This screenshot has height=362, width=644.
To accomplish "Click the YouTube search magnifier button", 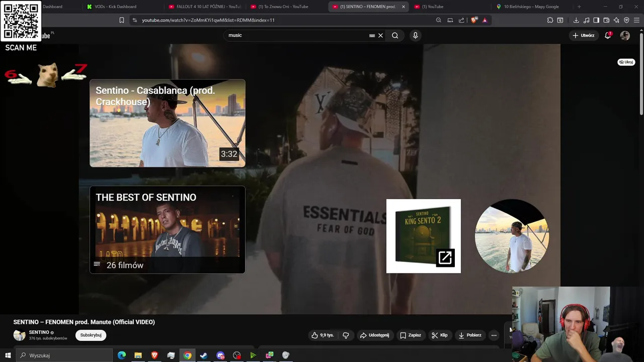I will [x=395, y=35].
